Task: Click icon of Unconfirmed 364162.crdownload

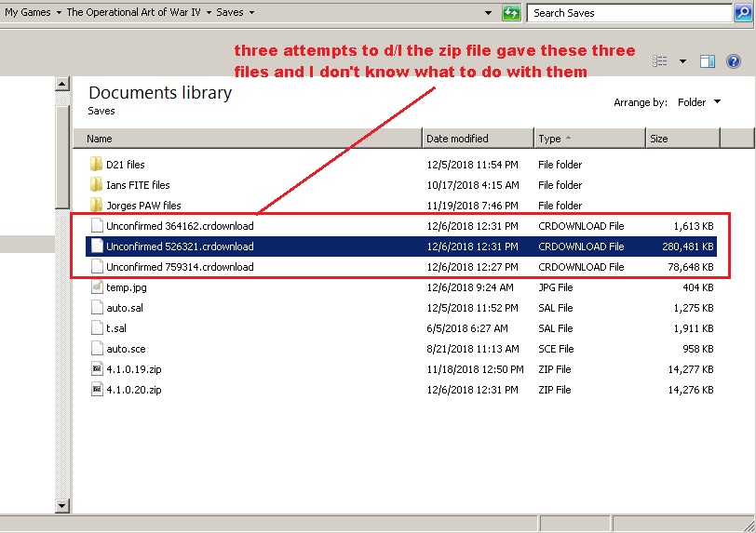Action: click(97, 225)
